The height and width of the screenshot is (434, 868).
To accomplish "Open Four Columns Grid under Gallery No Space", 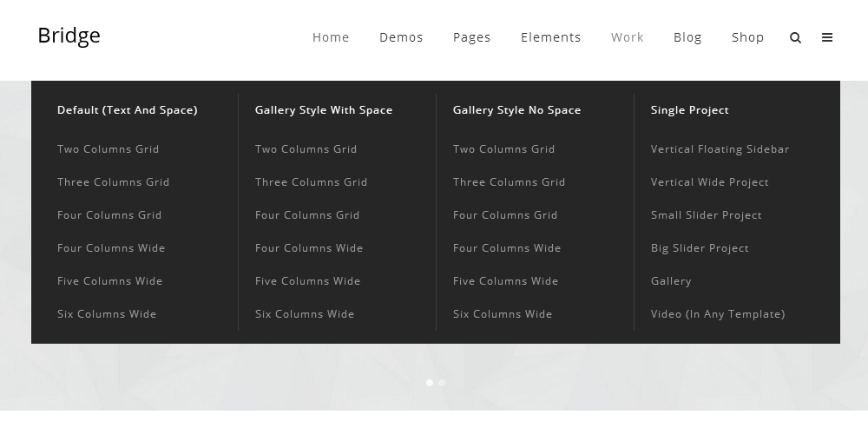I will [505, 214].
